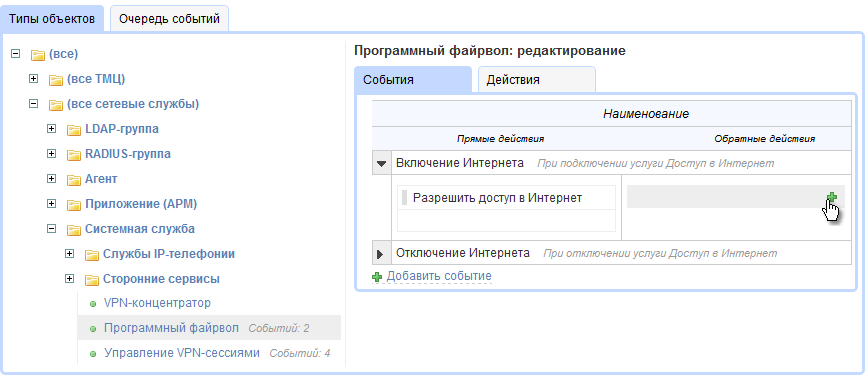The height and width of the screenshot is (378, 865).
Task: Click the green dot beside Управление VPN-сессиями
Action: coord(93,354)
